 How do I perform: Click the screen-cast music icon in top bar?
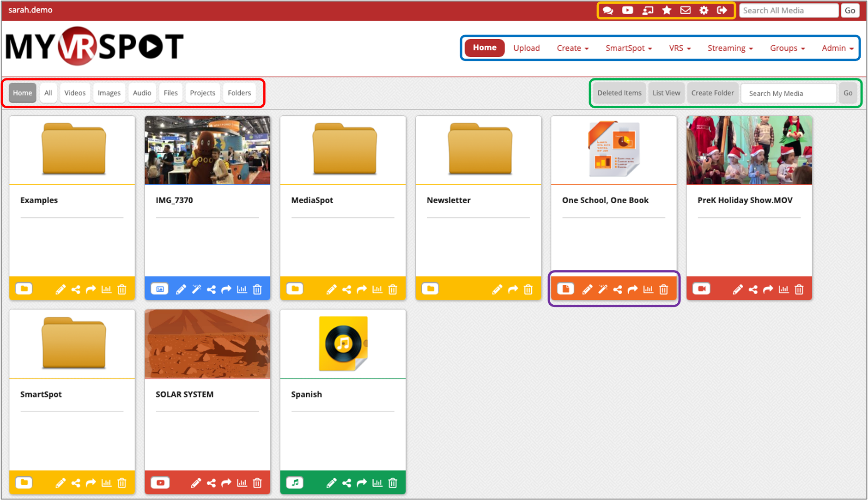(x=648, y=10)
